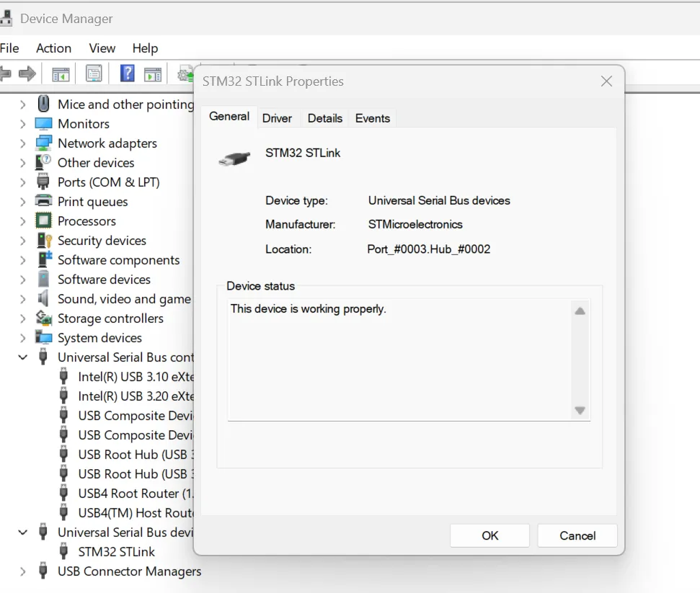Switch to the Events tab
The width and height of the screenshot is (700, 593).
372,118
